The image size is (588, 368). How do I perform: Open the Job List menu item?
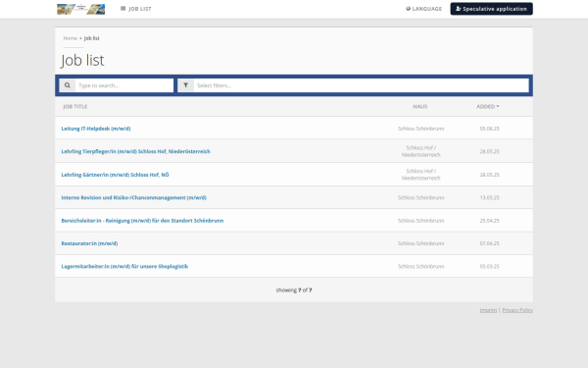(136, 9)
